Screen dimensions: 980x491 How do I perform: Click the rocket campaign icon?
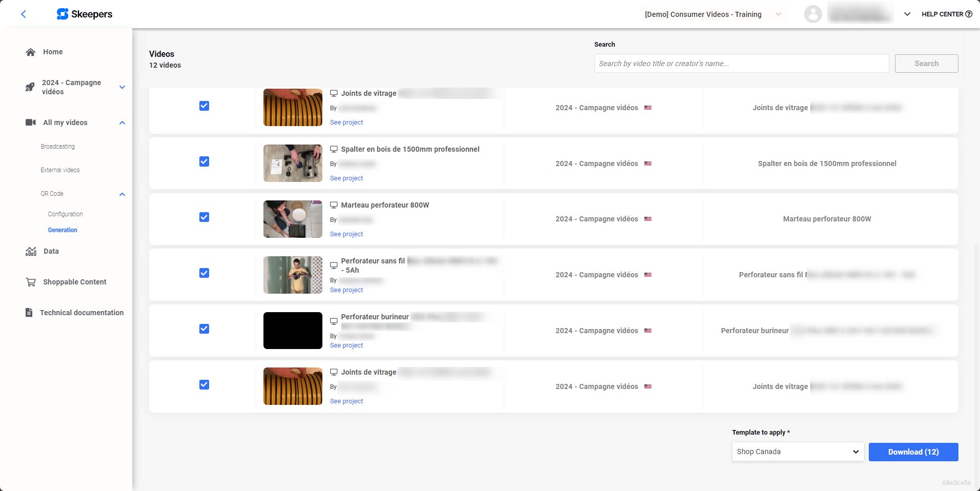click(30, 87)
